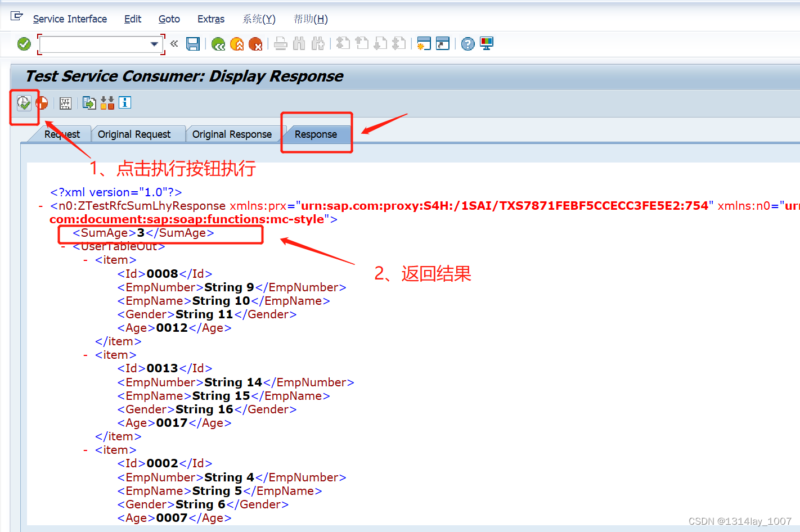Screen dimensions: 800x532
Task: Click the Id 0008 line
Action: (165, 274)
